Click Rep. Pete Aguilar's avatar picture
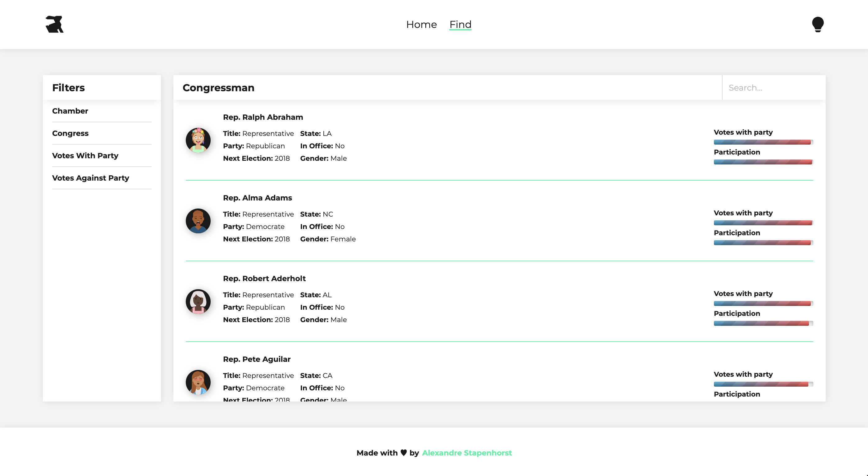Image resolution: width=868 pixels, height=476 pixels. click(198, 382)
